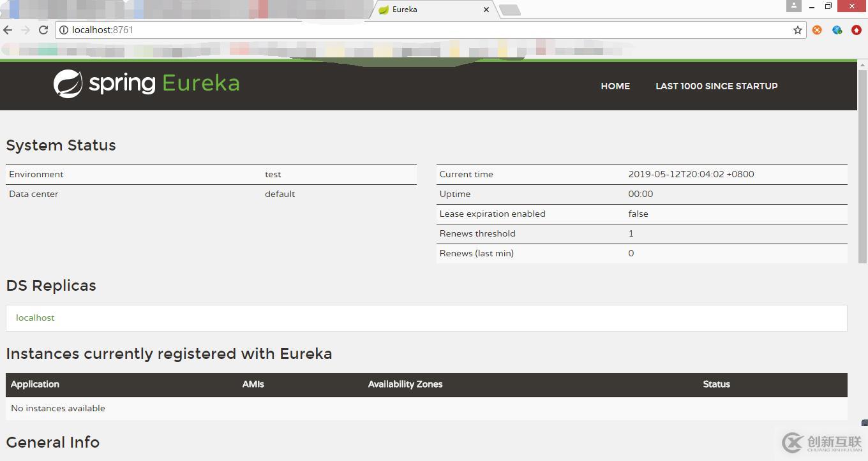Viewport: 868px width, 461px height.
Task: Open the HOME navigation item
Action: click(x=615, y=86)
